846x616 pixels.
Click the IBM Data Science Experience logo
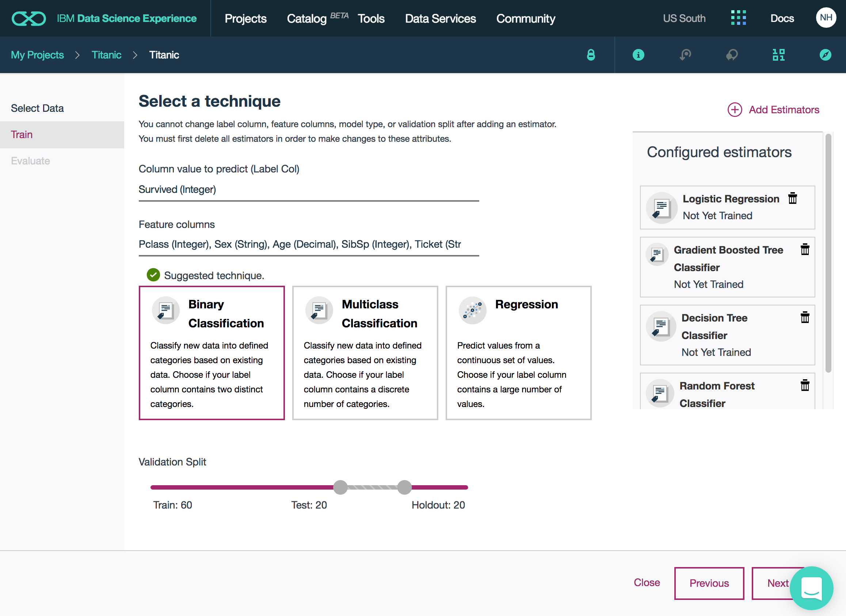click(29, 18)
